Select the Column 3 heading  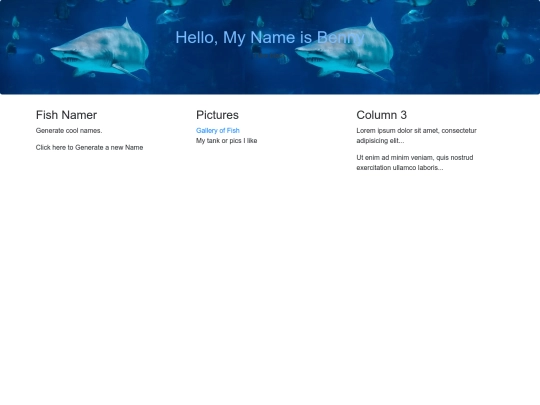tap(382, 115)
